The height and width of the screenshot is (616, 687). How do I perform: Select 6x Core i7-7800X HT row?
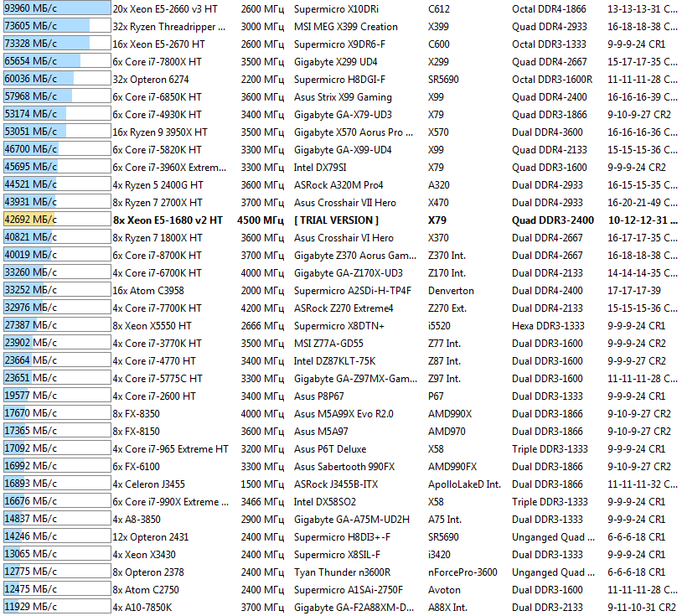pyautogui.click(x=157, y=61)
